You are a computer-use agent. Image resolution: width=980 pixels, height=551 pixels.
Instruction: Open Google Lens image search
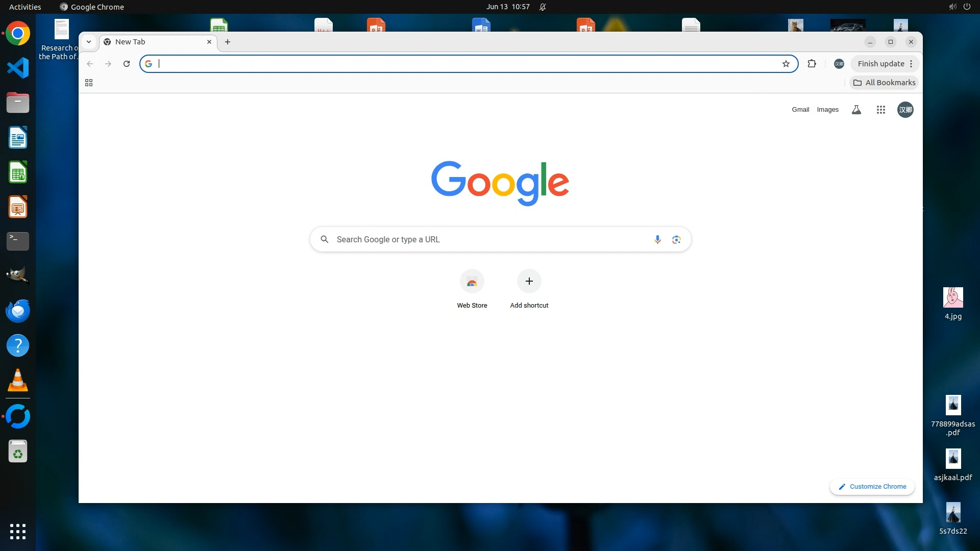tap(676, 239)
